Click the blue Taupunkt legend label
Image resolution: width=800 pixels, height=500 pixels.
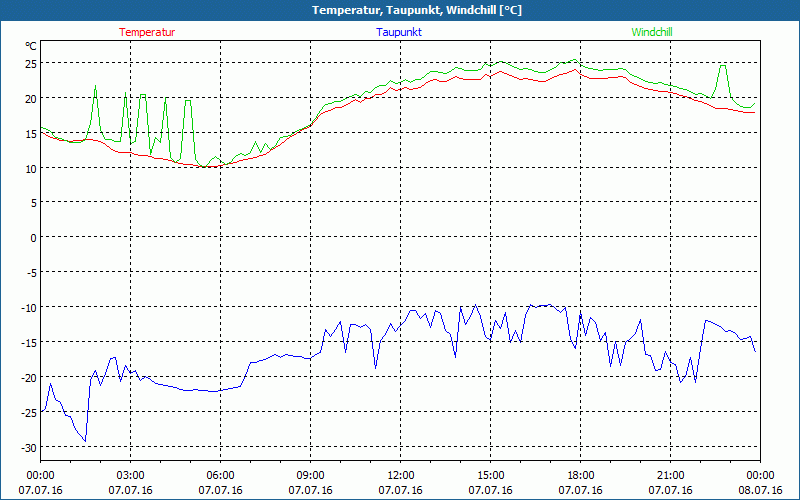tap(399, 32)
